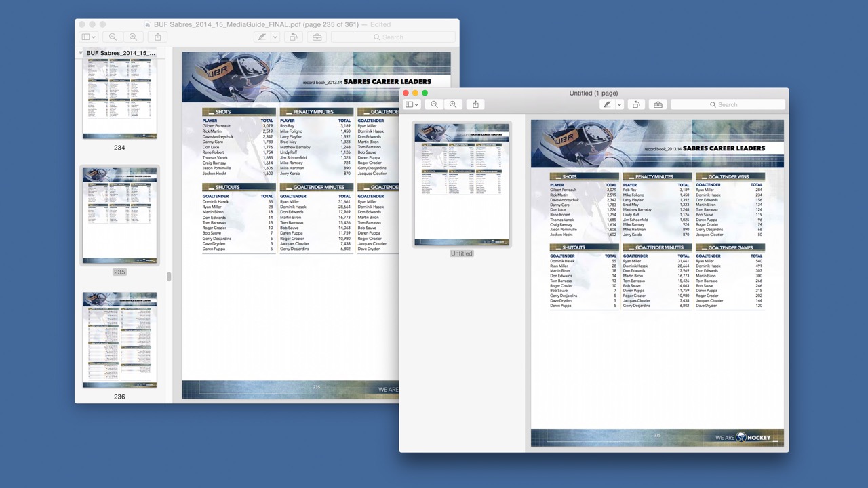Click the "Untitled (1 page)" window title
This screenshot has height=488, width=868.
pos(593,93)
